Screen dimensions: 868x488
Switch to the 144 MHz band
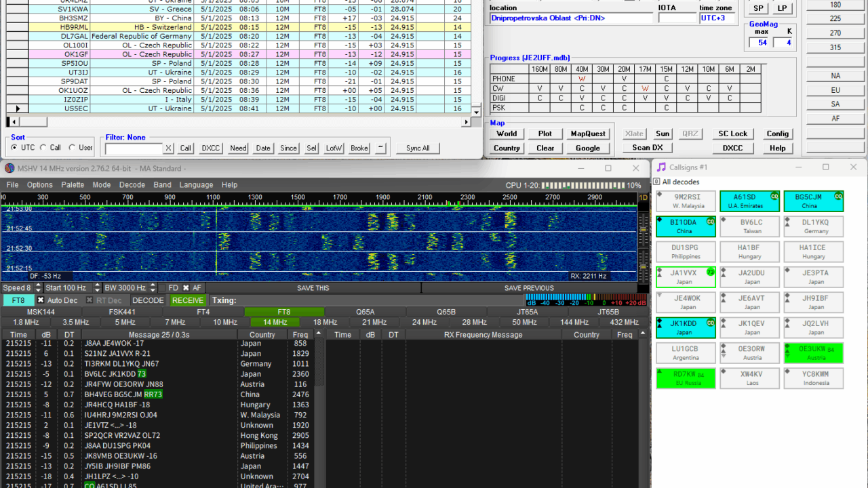574,322
